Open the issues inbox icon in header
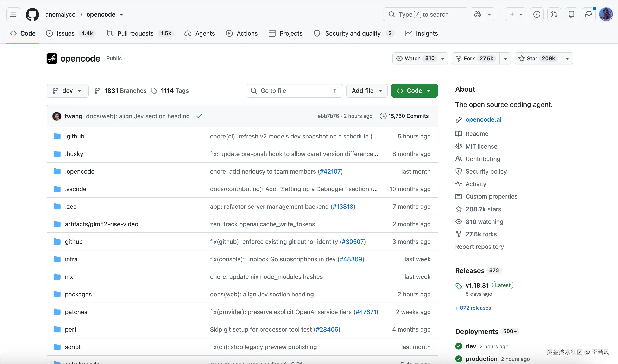The height and width of the screenshot is (364, 618). 536,14
